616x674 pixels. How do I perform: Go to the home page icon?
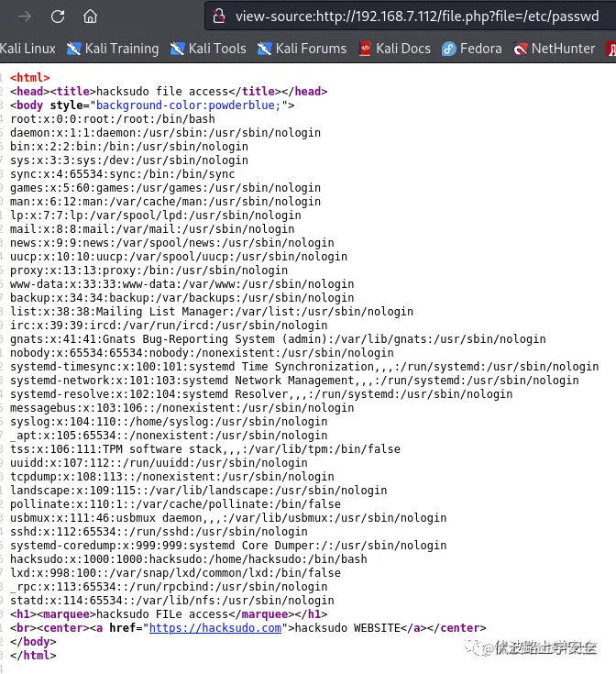coord(90,17)
